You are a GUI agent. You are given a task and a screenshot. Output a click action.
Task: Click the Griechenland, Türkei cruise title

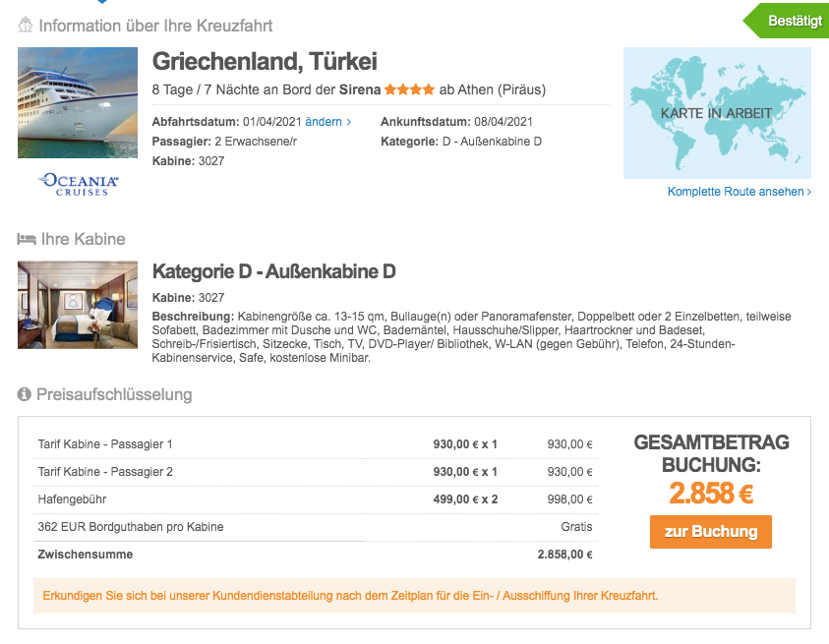(265, 61)
